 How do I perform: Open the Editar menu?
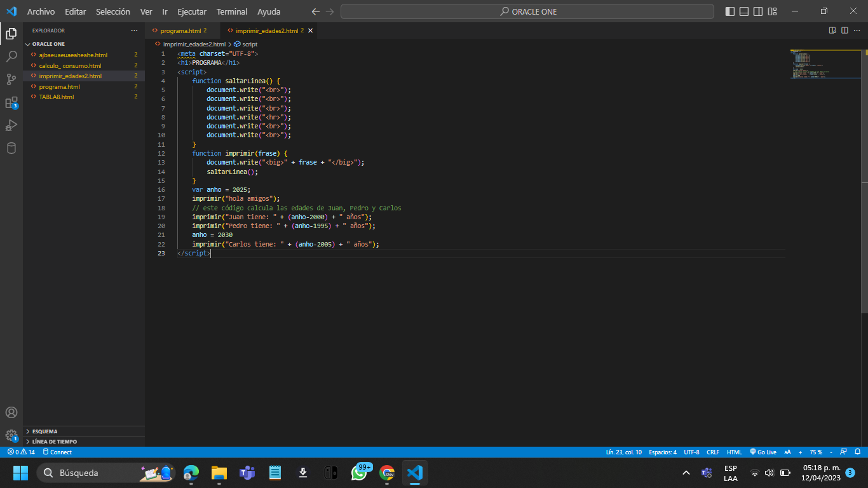pos(75,11)
